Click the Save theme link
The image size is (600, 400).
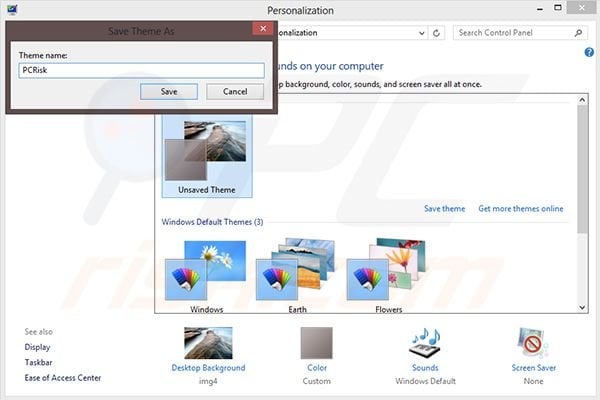pos(444,209)
